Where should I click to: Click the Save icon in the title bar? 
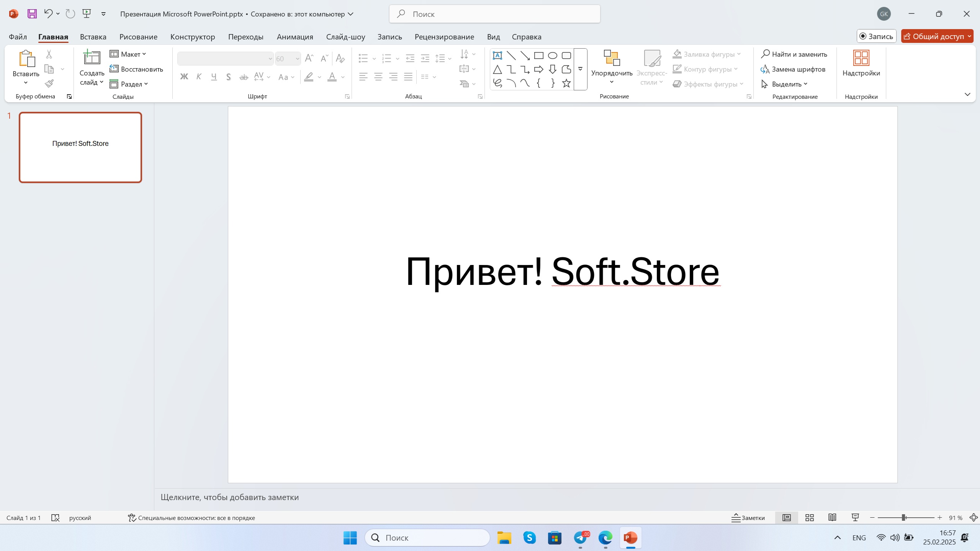(x=32, y=14)
